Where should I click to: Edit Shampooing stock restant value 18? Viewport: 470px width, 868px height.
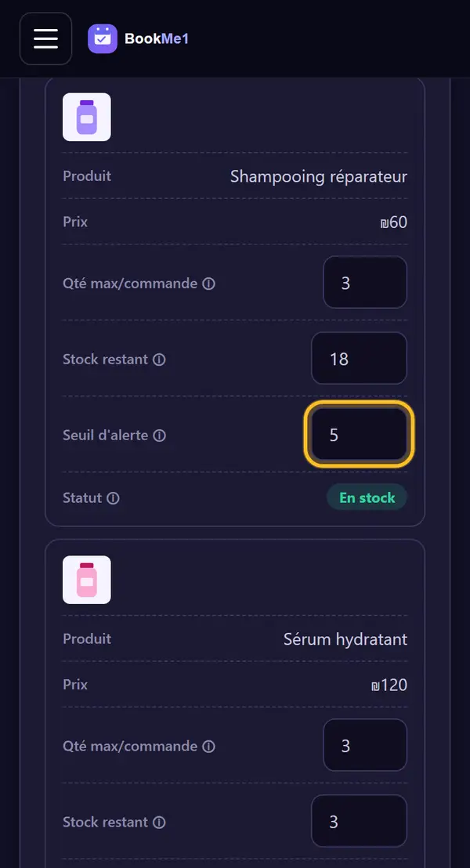pos(359,358)
